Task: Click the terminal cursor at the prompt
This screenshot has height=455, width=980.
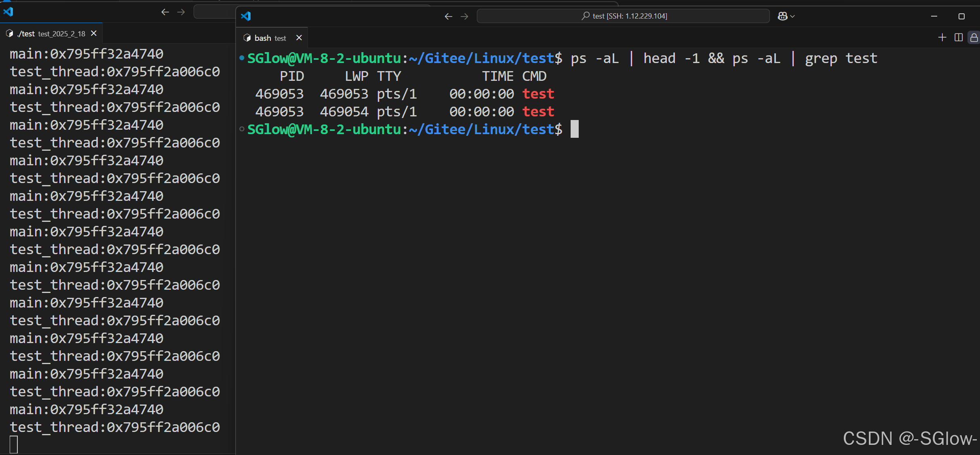Action: pos(574,129)
